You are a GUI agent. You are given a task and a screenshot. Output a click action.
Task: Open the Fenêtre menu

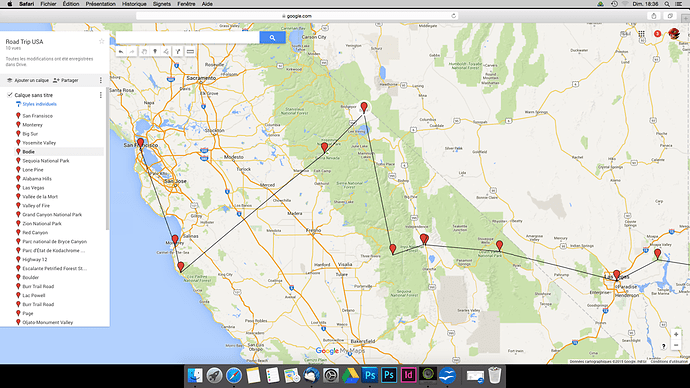click(x=186, y=4)
